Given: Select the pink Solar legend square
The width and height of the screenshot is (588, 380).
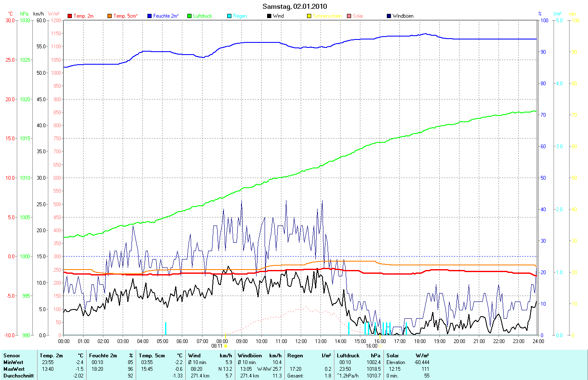Looking at the screenshot, I should click(349, 16).
